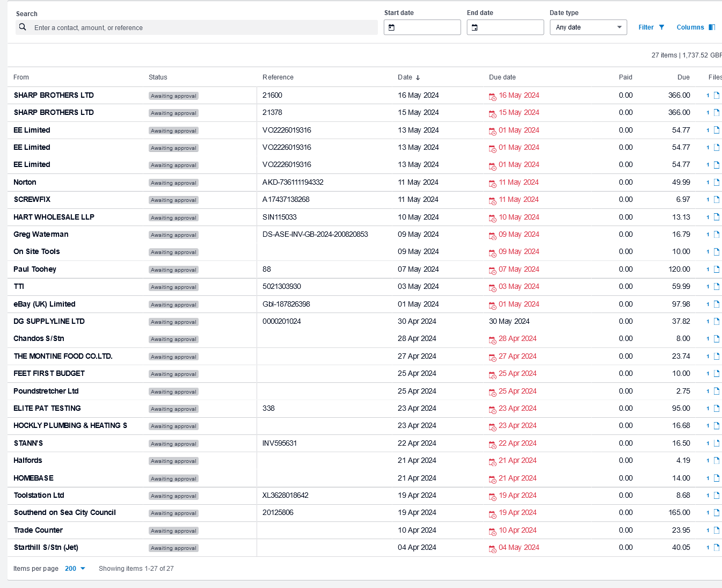Open file icon for Norton row
The height and width of the screenshot is (588, 722).
716,183
